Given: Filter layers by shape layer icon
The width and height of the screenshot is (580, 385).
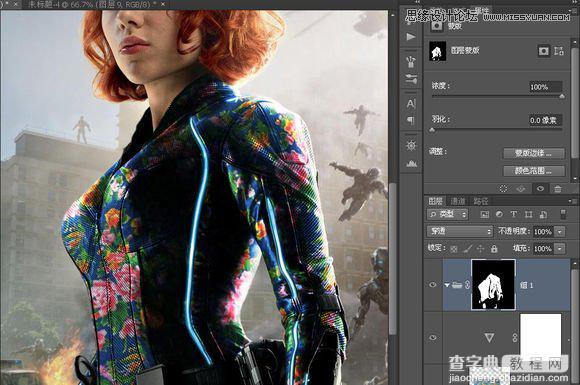Looking at the screenshot, I should point(528,215).
